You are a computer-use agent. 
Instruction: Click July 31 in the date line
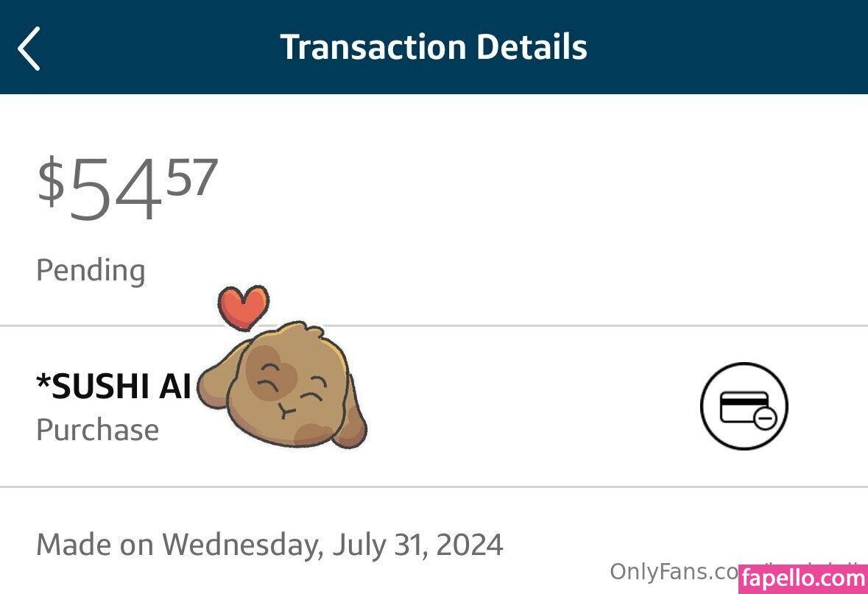[x=380, y=545]
